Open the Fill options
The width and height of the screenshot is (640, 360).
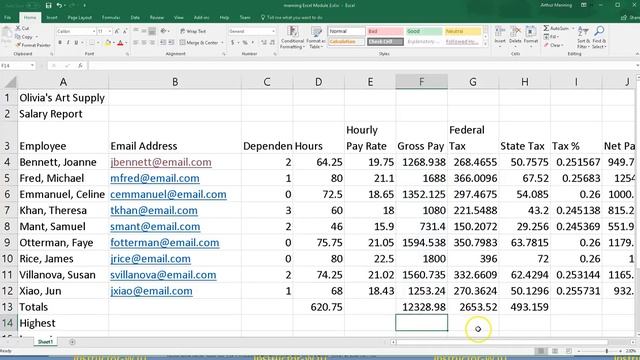(551, 37)
